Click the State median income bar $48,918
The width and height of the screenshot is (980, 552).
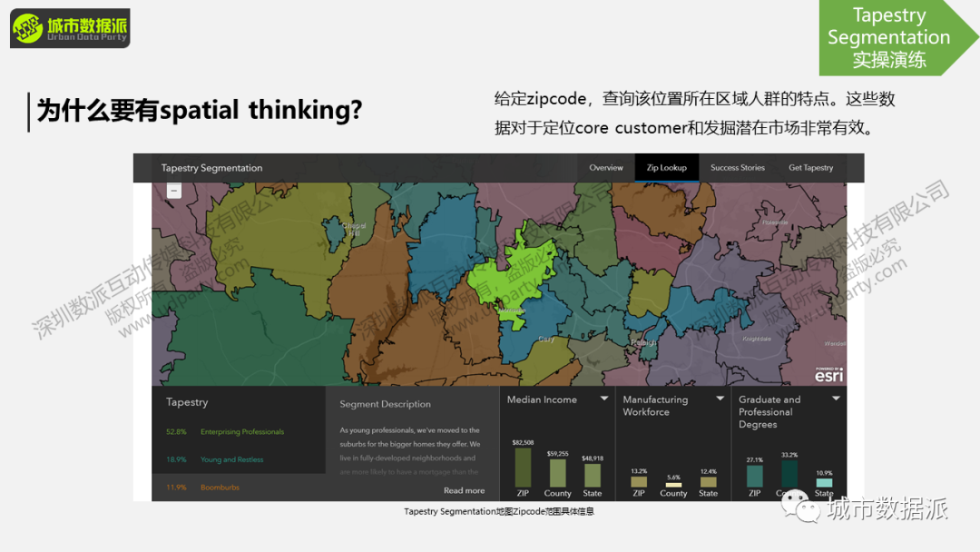(592, 475)
